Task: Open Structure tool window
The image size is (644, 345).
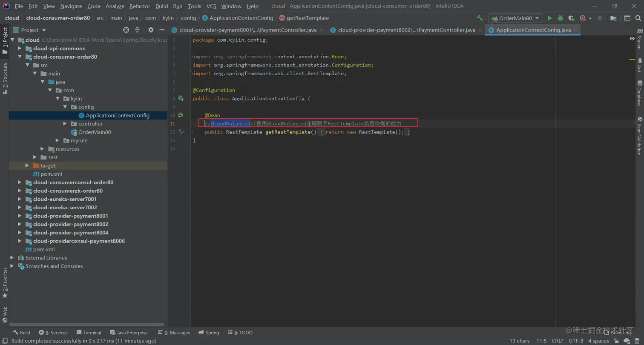Action: point(5,78)
